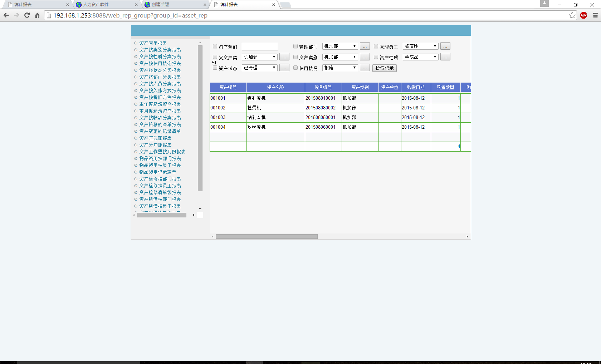The image size is (601, 364).
Task: Check the 使用状况 checkbox
Action: 295,68
